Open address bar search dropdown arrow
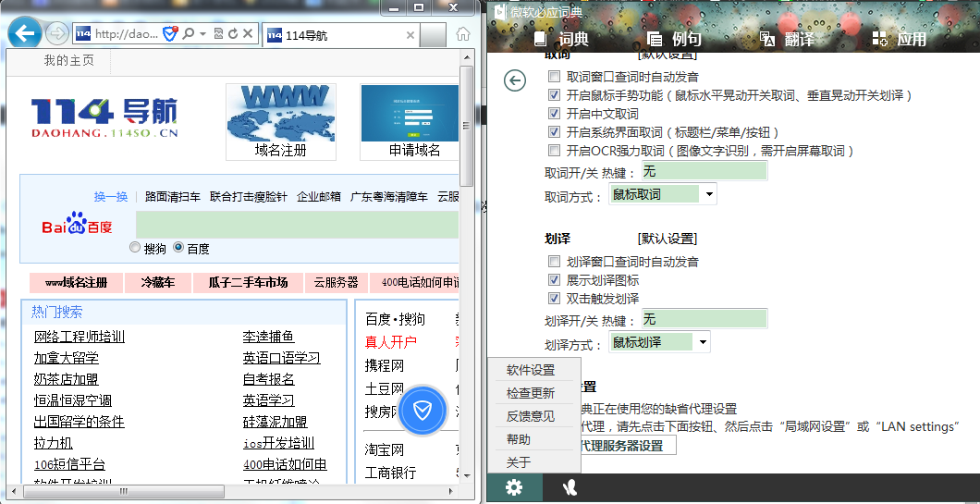The image size is (980, 504). click(x=203, y=34)
